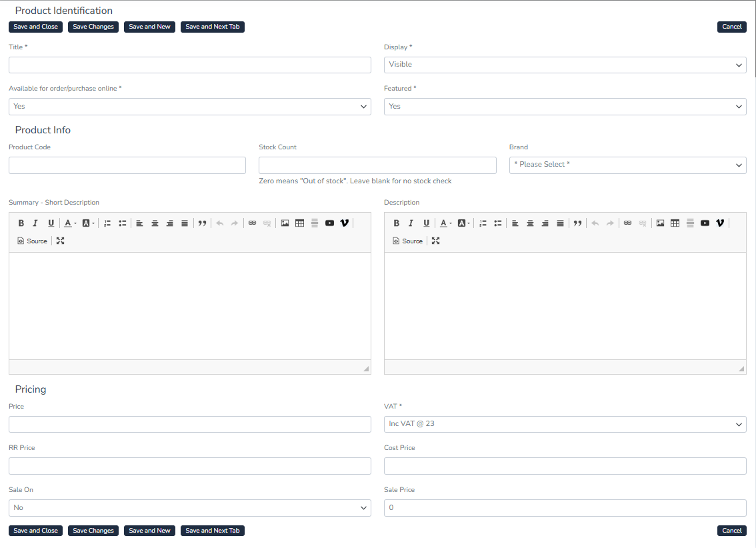This screenshot has height=548, width=756.
Task: Expand the Brand select list
Action: 627,165
